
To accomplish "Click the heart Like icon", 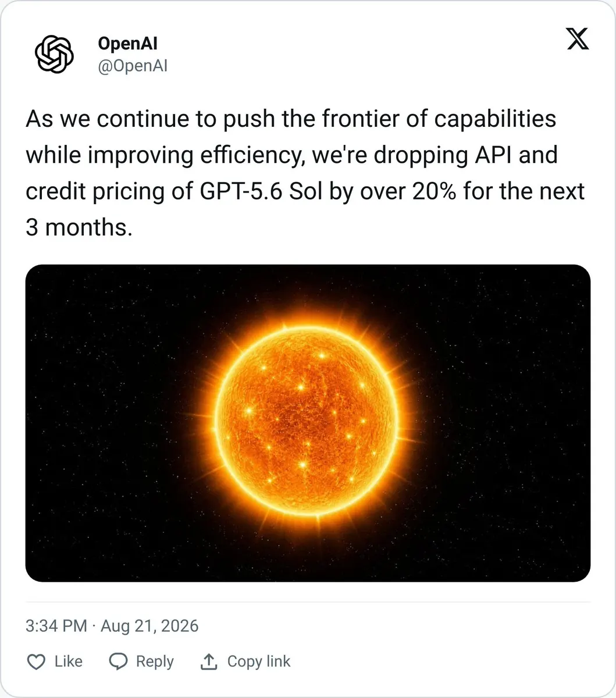I will tap(37, 661).
